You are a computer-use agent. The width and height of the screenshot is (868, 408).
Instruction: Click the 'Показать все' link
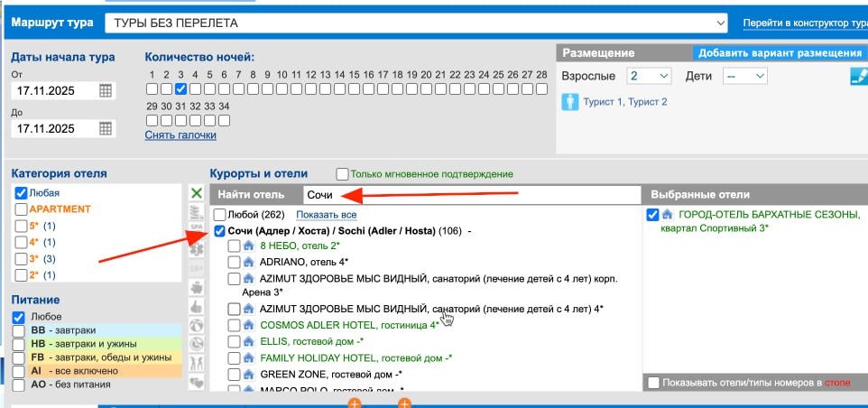pyautogui.click(x=326, y=215)
